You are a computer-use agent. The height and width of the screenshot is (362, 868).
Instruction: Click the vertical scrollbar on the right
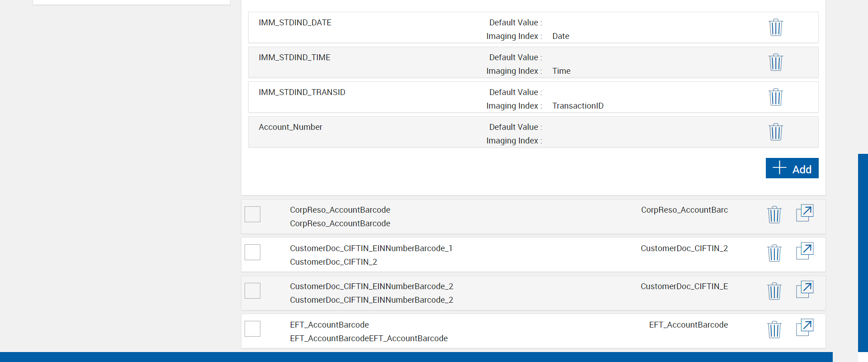pyautogui.click(x=863, y=252)
